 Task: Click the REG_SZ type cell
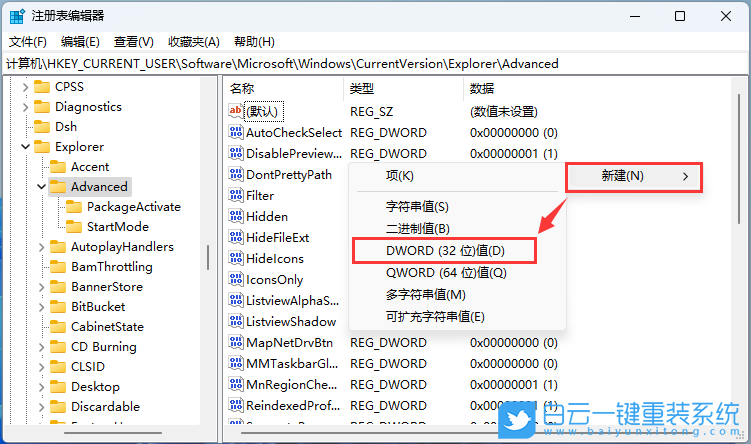click(372, 112)
